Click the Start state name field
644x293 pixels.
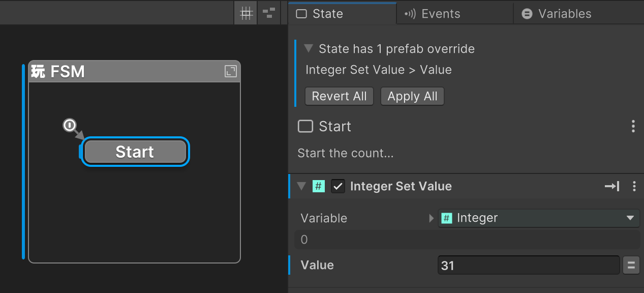[335, 126]
